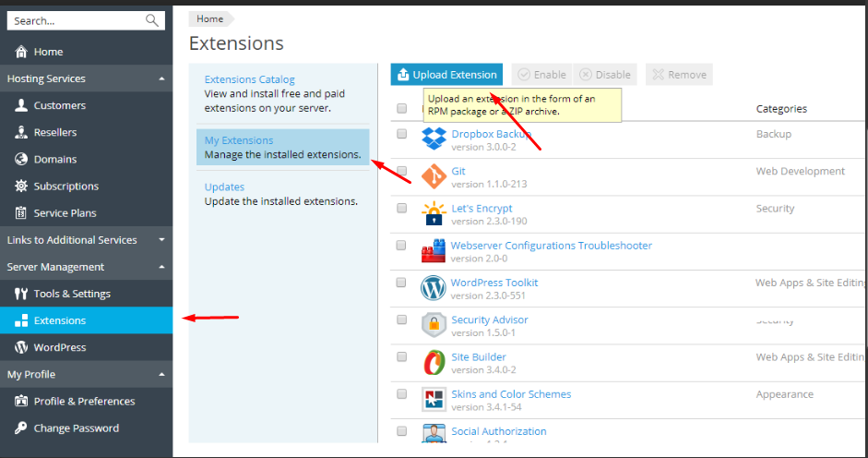Go to Home breadcrumb link

209,18
